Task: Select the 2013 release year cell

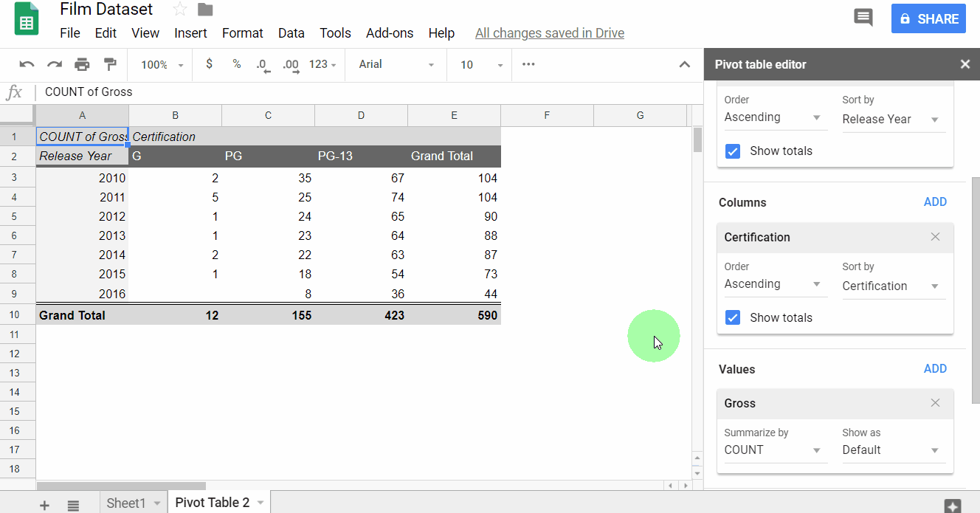Action: tap(83, 236)
